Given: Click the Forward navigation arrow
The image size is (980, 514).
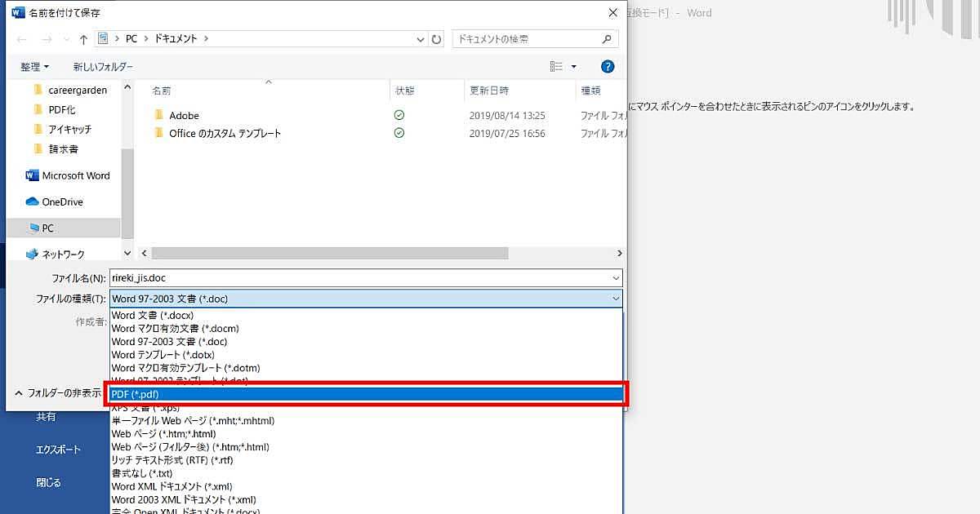Looking at the screenshot, I should [46, 39].
